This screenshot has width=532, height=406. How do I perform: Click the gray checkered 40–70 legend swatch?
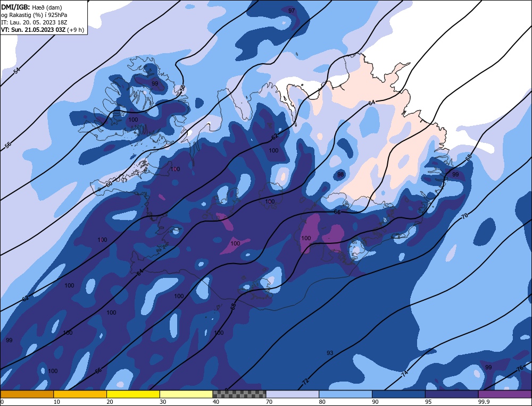pyautogui.click(x=239, y=394)
